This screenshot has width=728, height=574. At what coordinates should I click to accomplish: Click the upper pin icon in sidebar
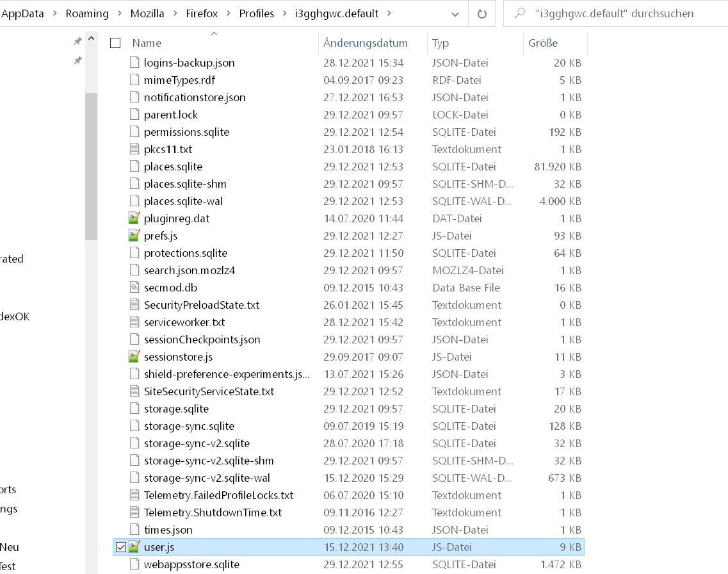(x=78, y=42)
